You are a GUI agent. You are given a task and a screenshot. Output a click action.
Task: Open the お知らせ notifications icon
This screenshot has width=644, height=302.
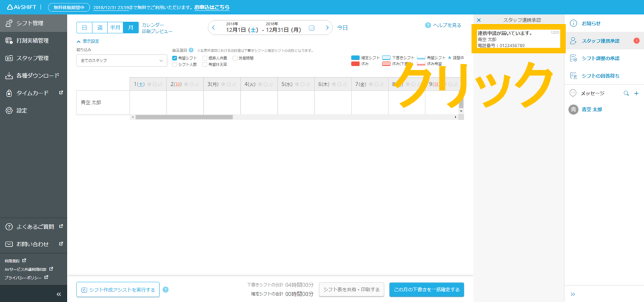574,23
